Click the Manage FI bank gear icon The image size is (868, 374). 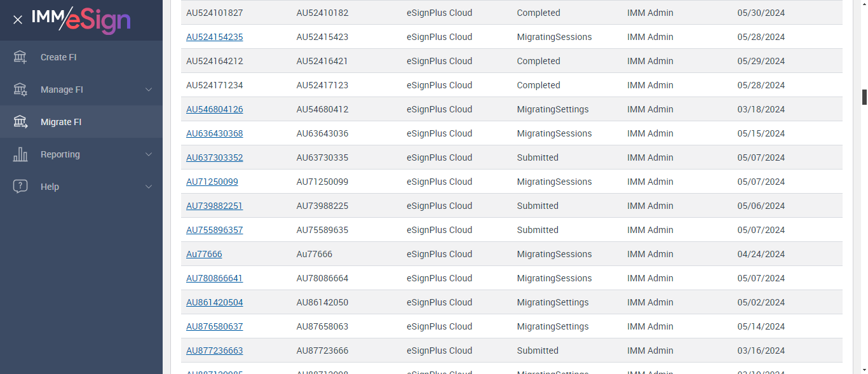pos(20,90)
